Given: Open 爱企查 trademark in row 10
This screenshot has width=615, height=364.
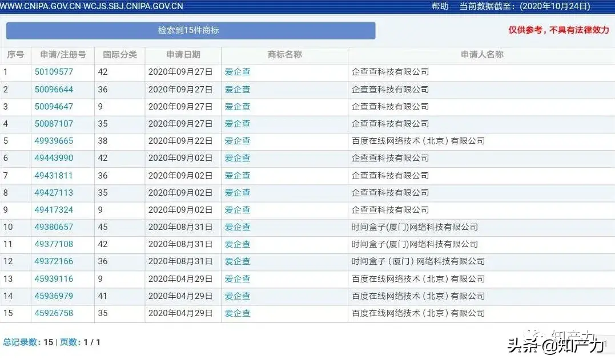Looking at the screenshot, I should (238, 227).
